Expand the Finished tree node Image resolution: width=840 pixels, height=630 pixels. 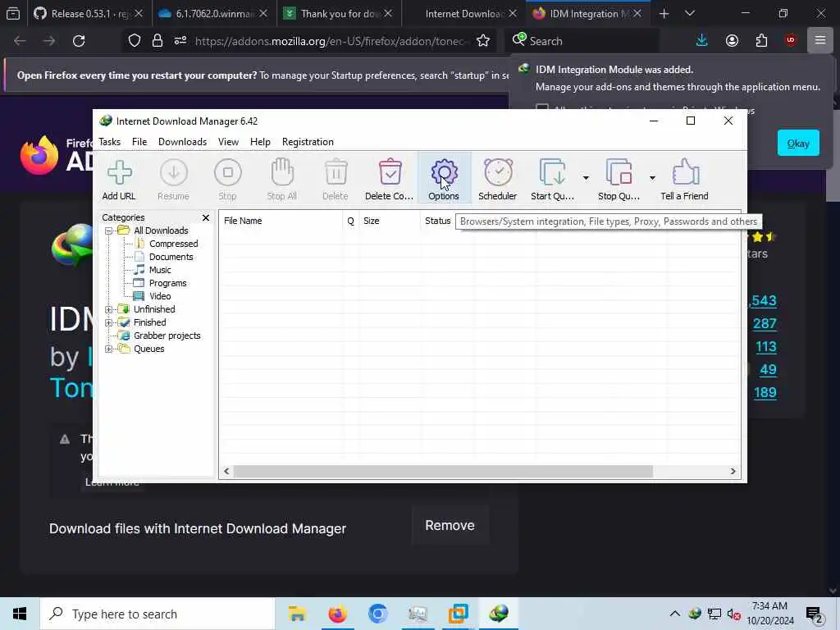tap(109, 322)
